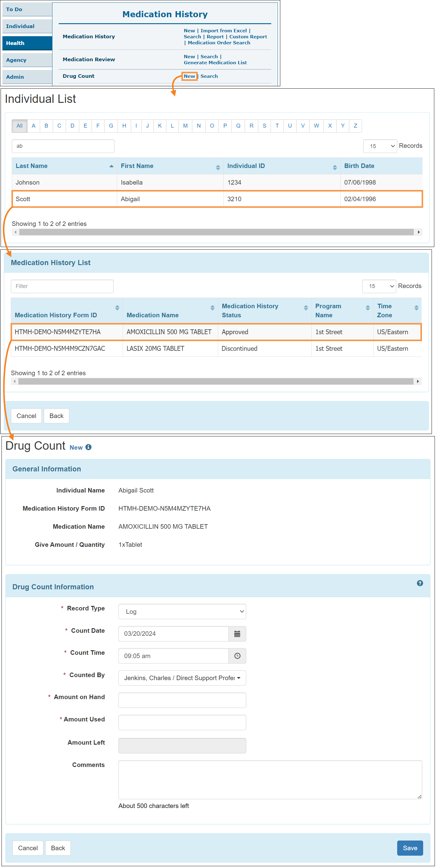Select the Health tab

point(27,43)
